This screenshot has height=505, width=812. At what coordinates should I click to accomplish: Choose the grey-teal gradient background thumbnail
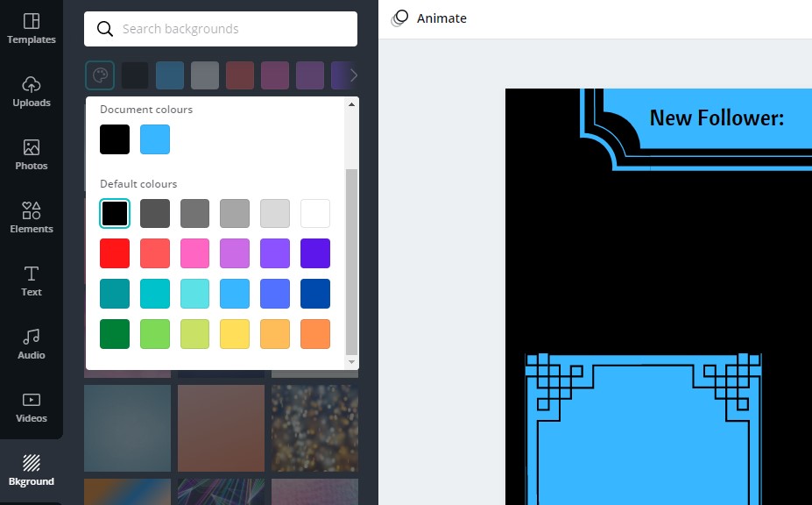pyautogui.click(x=127, y=428)
